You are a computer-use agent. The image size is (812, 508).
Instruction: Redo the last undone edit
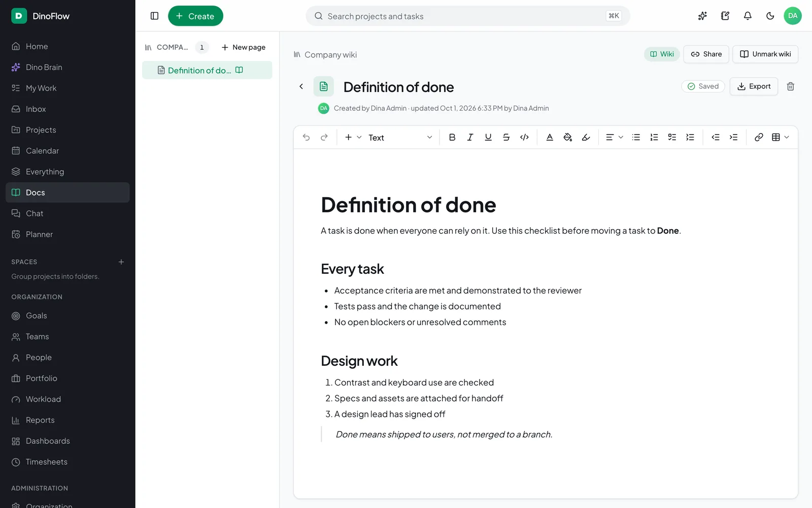tap(324, 137)
